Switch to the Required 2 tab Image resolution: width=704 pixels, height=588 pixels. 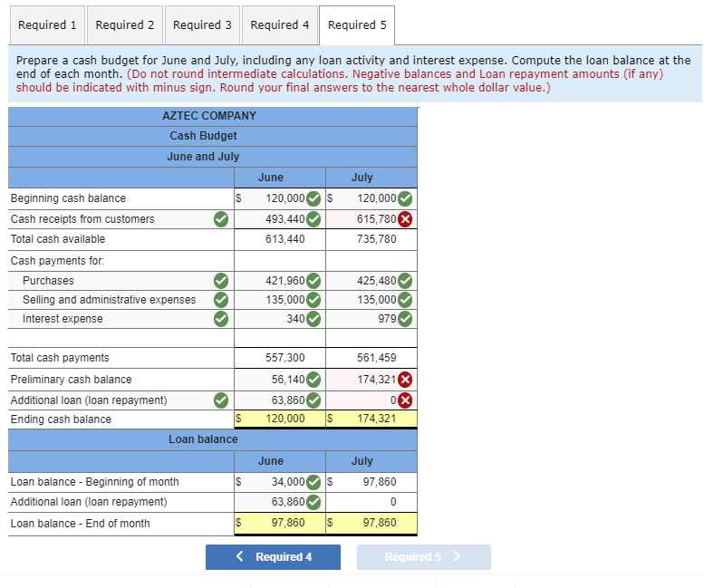coord(125,25)
